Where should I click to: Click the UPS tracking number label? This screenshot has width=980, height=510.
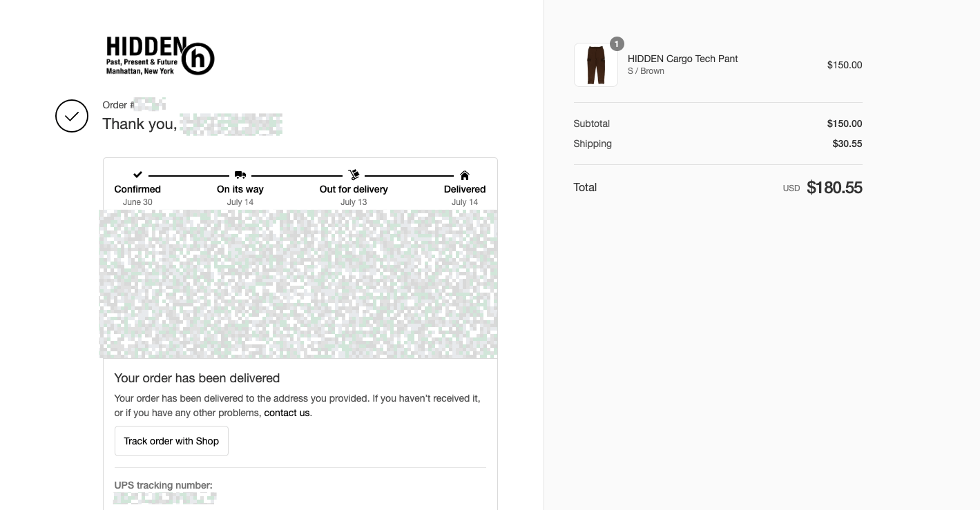point(164,485)
